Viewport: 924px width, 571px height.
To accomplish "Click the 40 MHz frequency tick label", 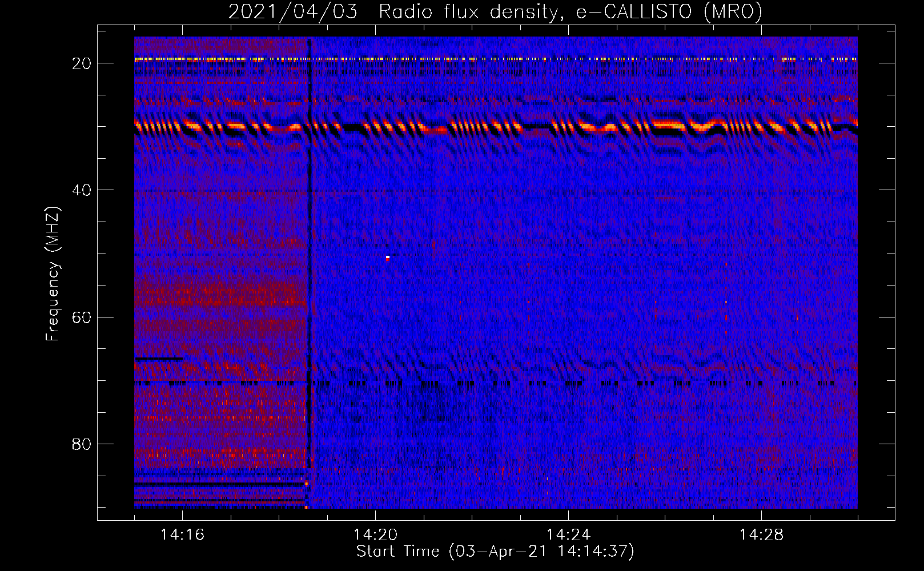I will tap(82, 190).
